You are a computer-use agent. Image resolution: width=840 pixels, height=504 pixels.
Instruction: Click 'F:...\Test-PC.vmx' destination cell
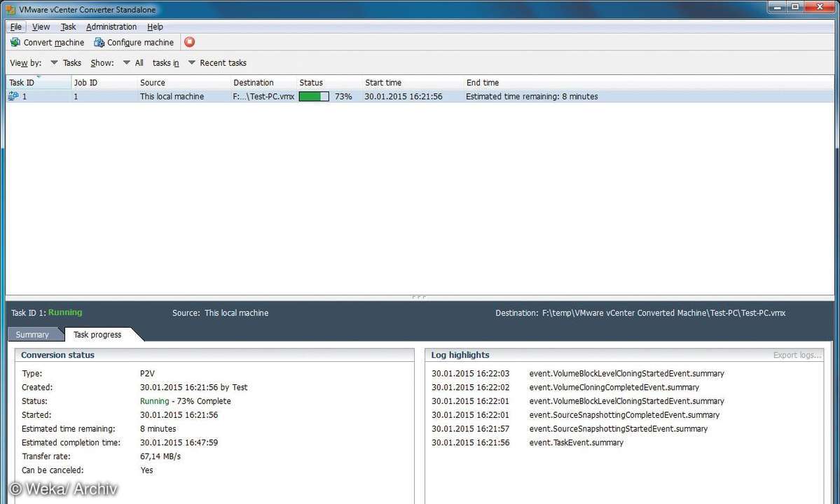[x=263, y=97]
